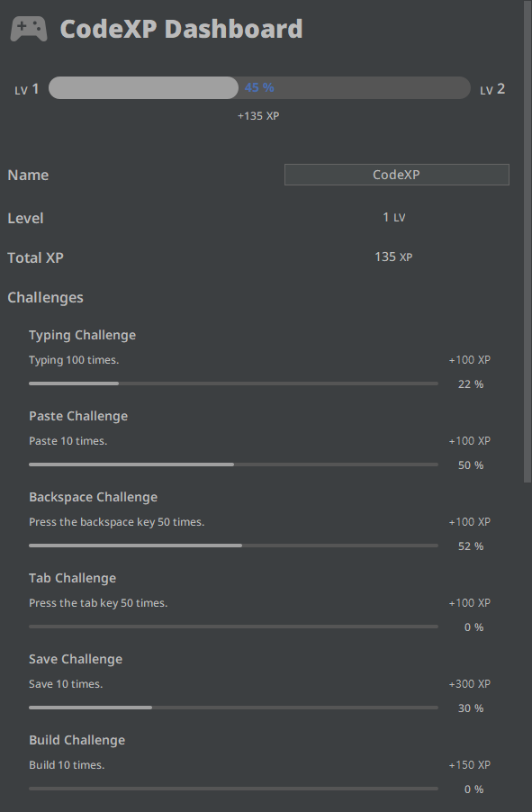Open the Typing Challenge entry
The width and height of the screenshot is (532, 812).
(x=82, y=334)
